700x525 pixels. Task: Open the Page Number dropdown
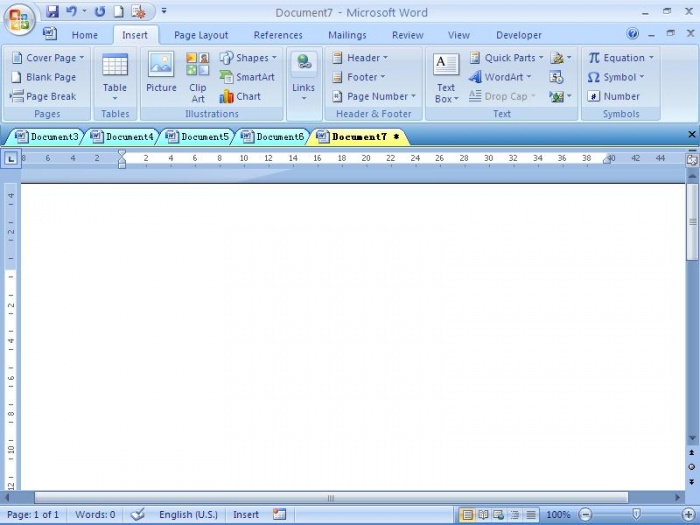point(374,96)
